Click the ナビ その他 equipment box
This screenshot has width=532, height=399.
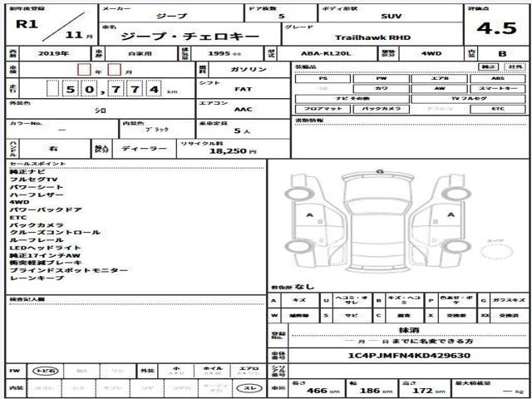click(x=352, y=99)
